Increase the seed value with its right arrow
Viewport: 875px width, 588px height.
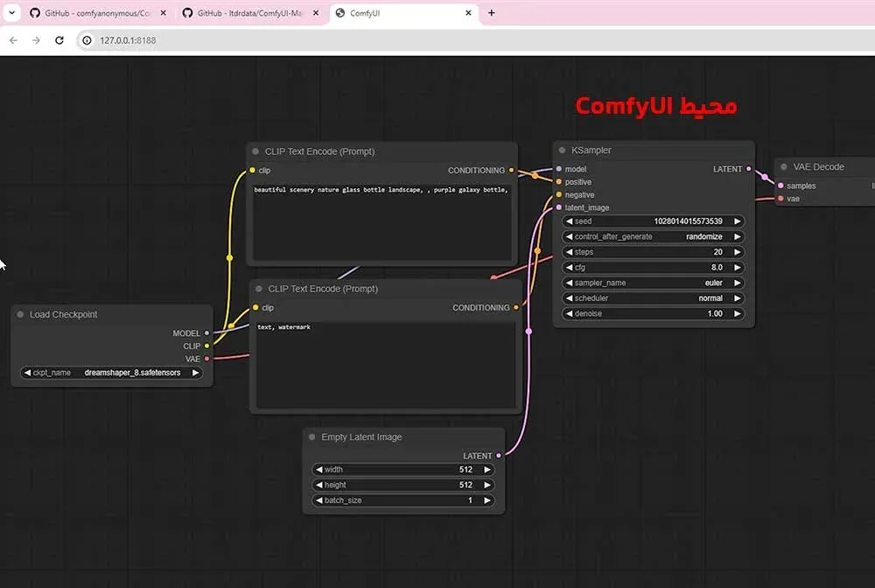click(x=737, y=221)
